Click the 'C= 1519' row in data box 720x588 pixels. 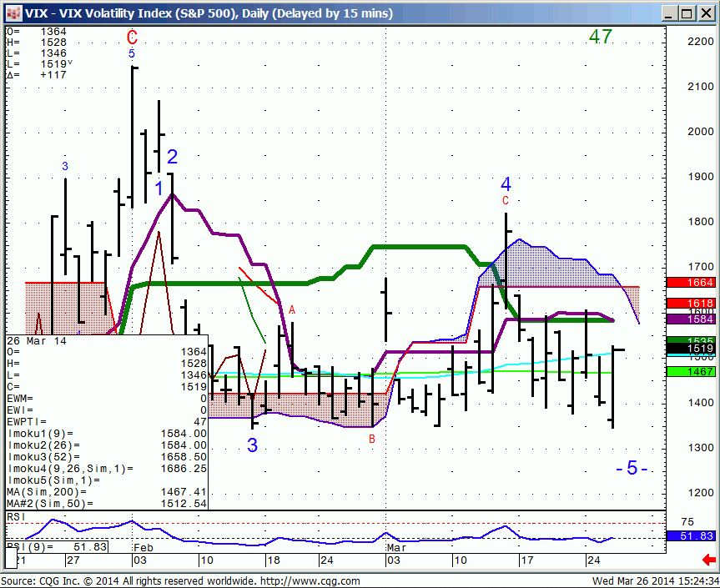click(107, 386)
